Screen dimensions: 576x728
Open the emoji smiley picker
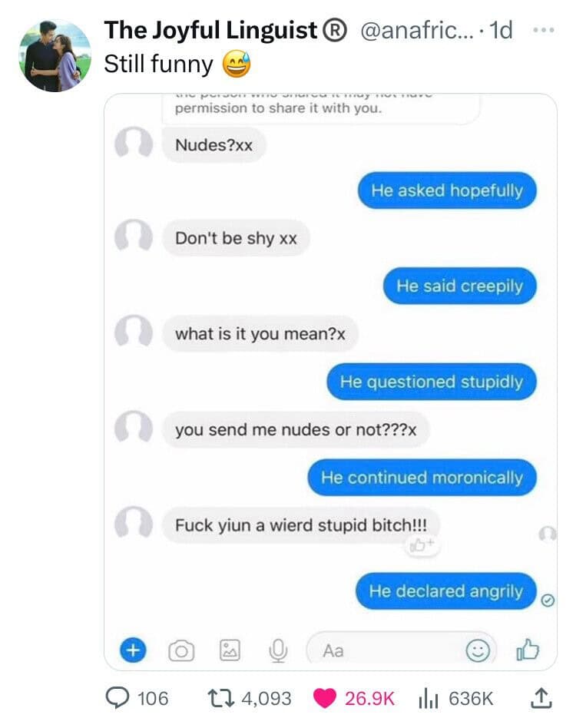click(x=478, y=650)
